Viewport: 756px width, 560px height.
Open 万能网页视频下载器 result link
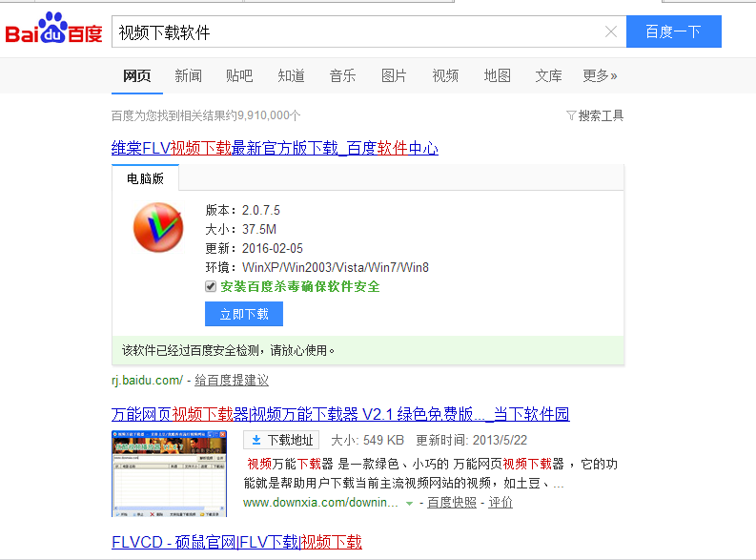point(340,414)
